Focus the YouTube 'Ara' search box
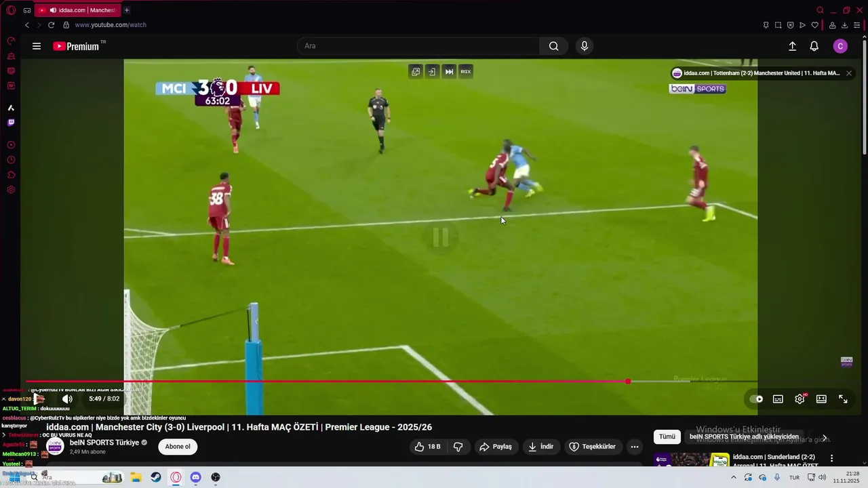Viewport: 868px width, 488px height. 418,46
